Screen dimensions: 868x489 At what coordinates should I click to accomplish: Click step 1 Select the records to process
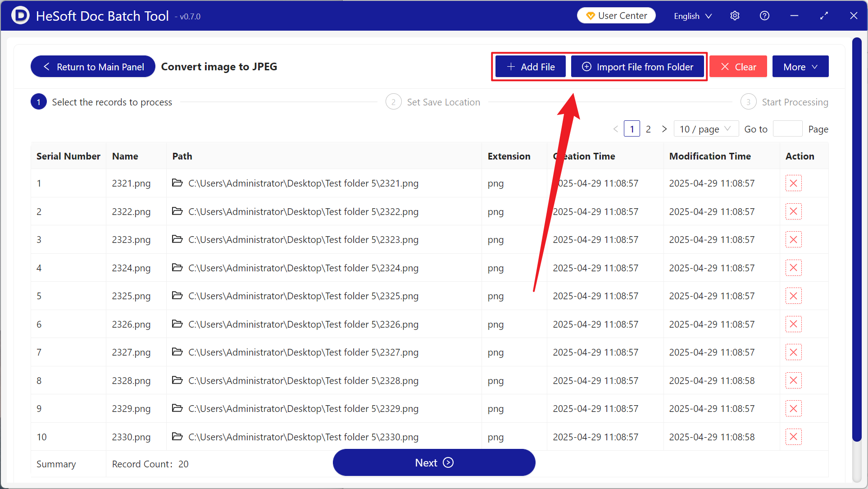coord(101,102)
